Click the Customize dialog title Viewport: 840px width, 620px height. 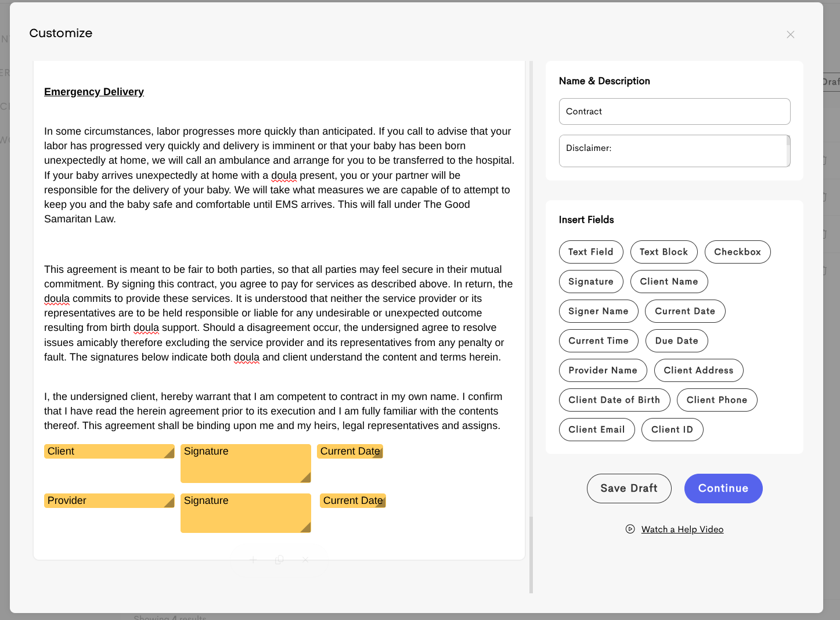(x=61, y=33)
